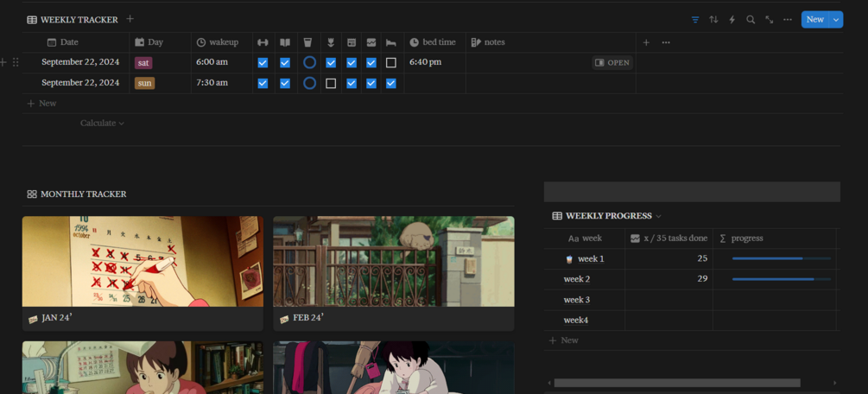
Task: Open the x / 35 tasks done column header
Action: point(668,238)
